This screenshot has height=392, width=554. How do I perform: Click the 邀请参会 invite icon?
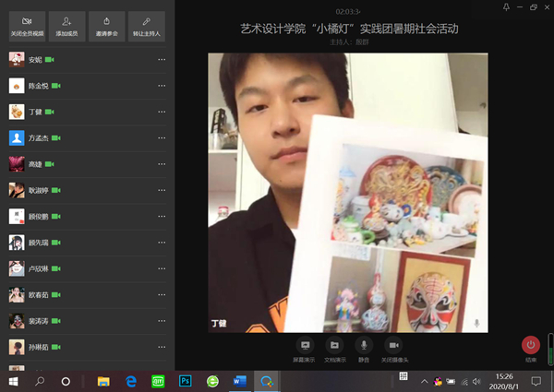[106, 26]
